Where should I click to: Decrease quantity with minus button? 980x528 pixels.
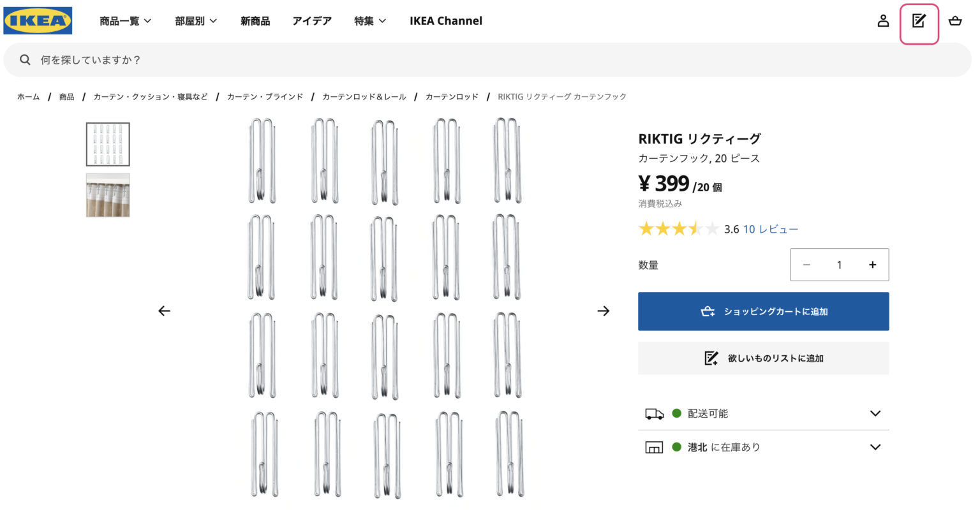[806, 265]
